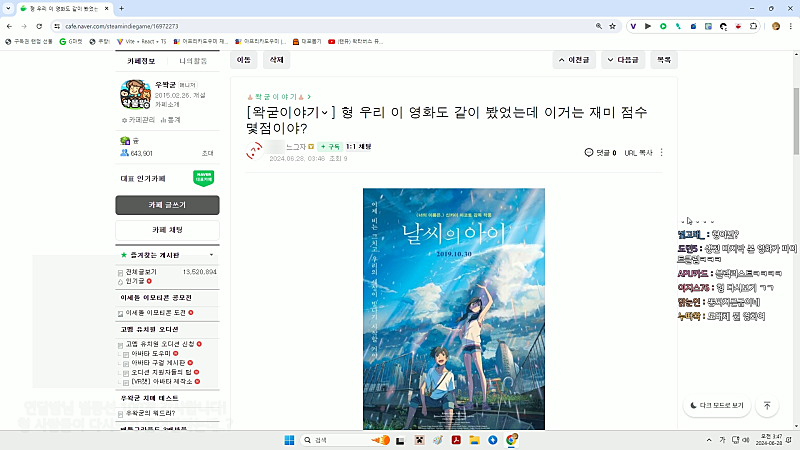Click the page vertical scrollbar thumb
This screenshot has height=450, width=800.
(x=796, y=121)
